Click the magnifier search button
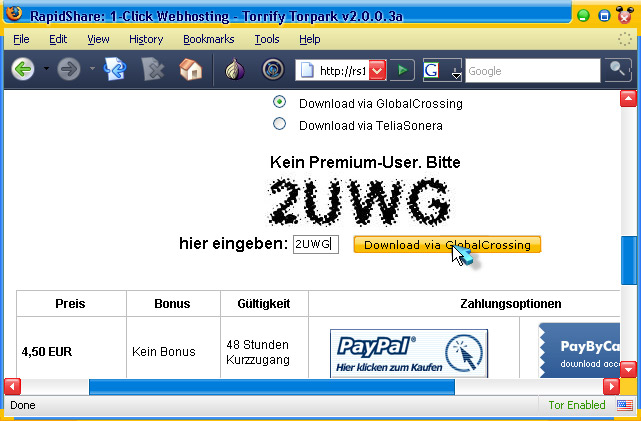Image resolution: width=641 pixels, height=421 pixels. coord(618,70)
